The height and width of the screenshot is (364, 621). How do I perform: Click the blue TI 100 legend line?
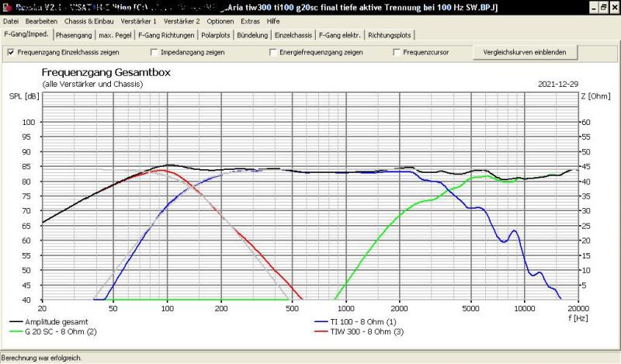point(321,322)
